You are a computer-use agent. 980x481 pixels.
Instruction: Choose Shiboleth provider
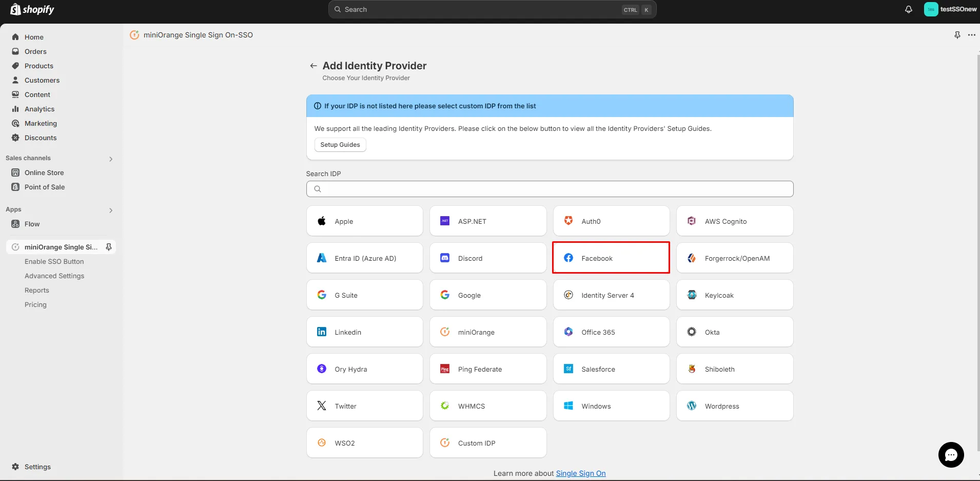pos(735,369)
